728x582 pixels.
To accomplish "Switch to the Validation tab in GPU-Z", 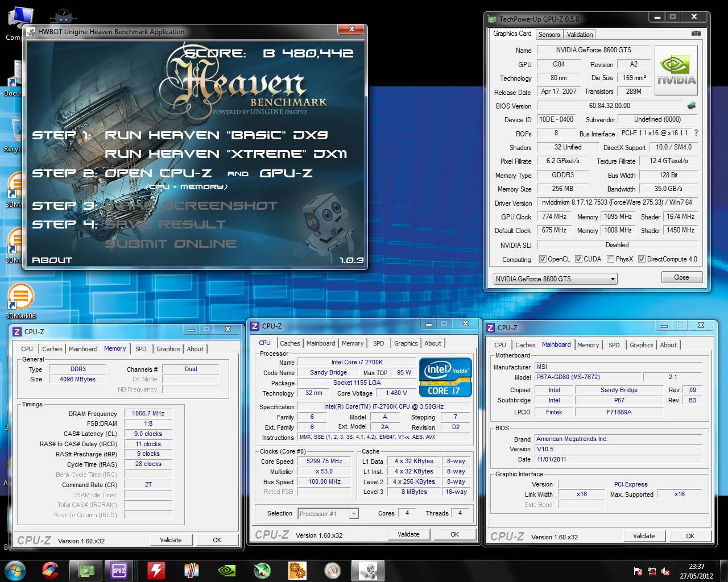I will 580,35.
